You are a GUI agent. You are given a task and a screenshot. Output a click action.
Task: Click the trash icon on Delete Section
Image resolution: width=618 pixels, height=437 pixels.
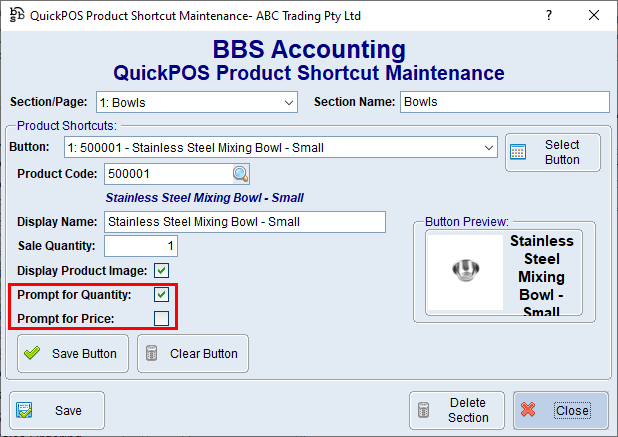click(424, 410)
